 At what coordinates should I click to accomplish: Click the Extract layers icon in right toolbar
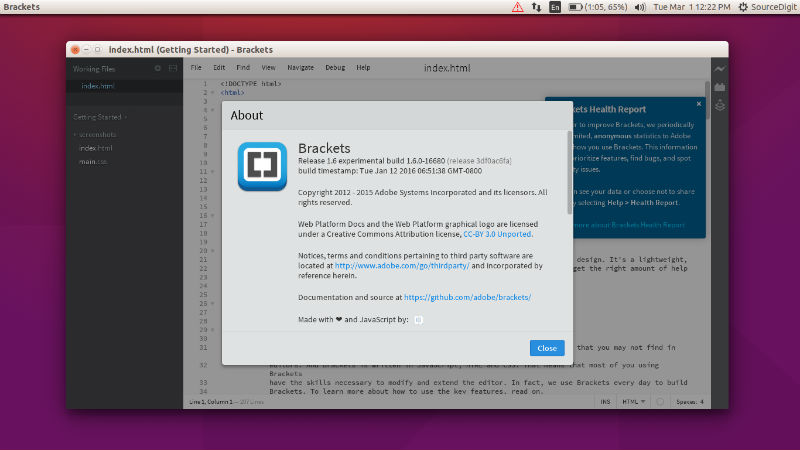tap(719, 105)
